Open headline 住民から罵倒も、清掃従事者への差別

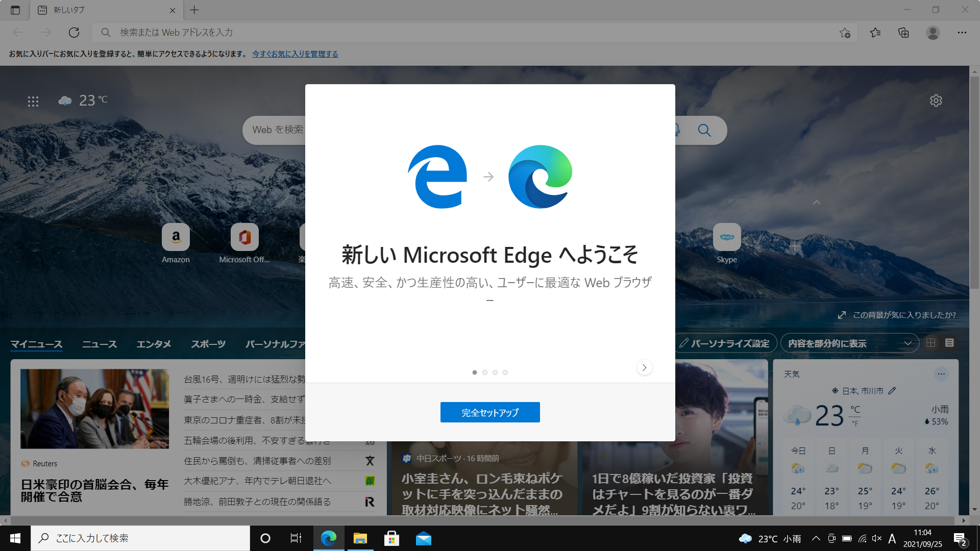point(257,461)
